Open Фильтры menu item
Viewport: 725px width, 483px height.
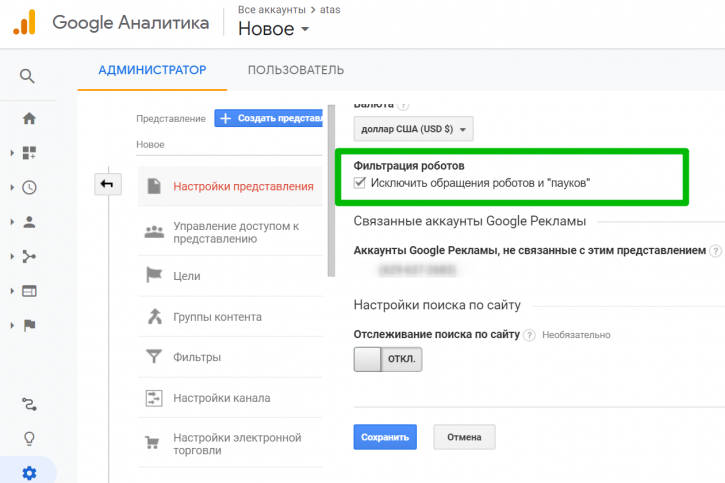[230, 357]
